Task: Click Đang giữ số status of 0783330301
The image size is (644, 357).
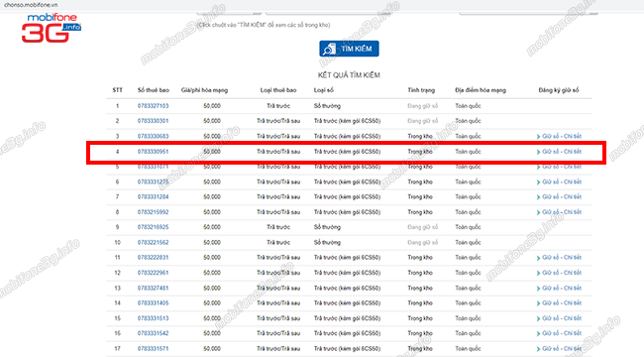Action: [423, 121]
